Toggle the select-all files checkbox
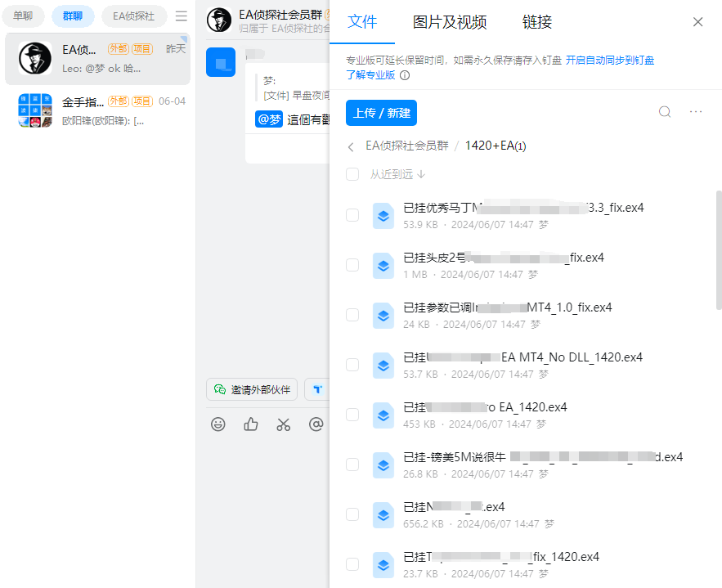Image resolution: width=722 pixels, height=588 pixels. (352, 174)
